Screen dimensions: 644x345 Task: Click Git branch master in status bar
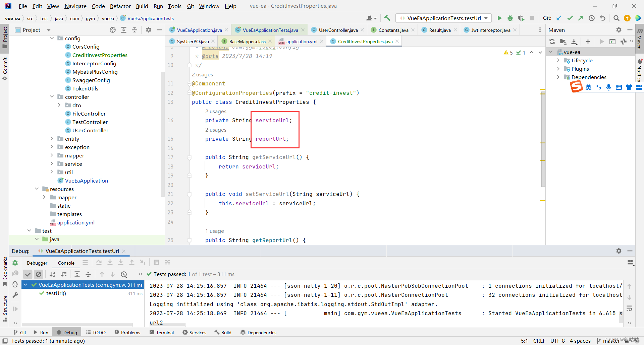pyautogui.click(x=608, y=341)
